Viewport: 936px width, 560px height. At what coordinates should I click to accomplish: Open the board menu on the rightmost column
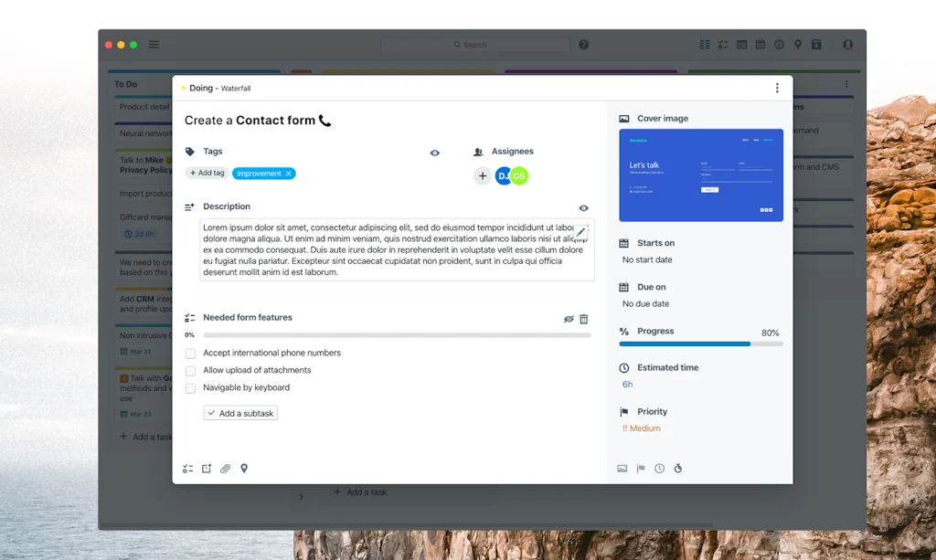click(846, 84)
